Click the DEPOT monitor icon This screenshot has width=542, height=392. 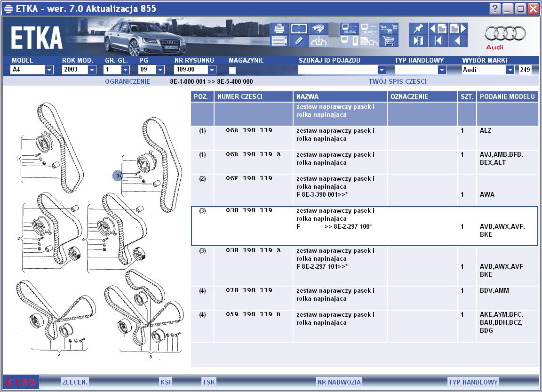pyautogui.click(x=369, y=29)
